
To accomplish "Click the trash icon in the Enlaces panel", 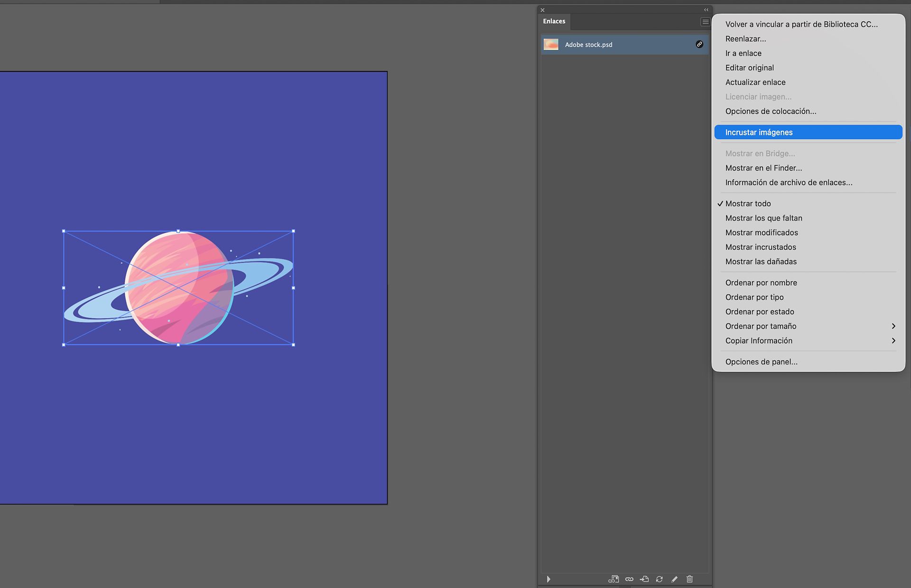I will (x=689, y=579).
